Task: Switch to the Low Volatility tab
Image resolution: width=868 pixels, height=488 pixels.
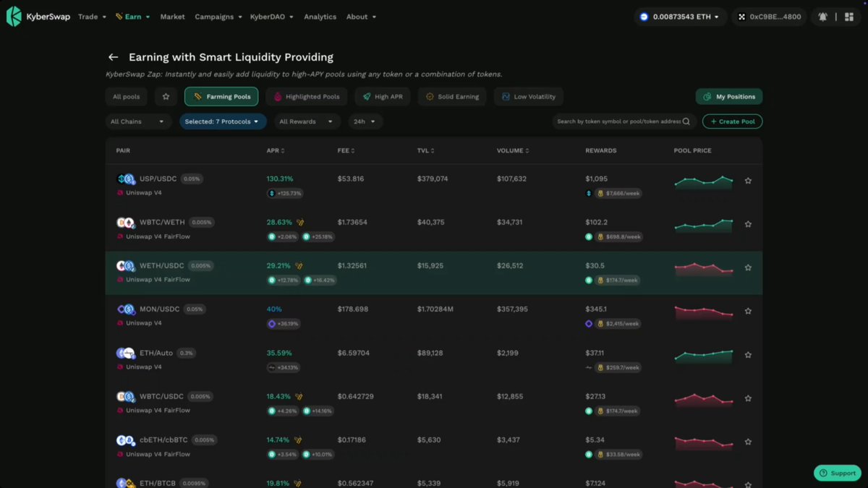Action: pos(529,96)
